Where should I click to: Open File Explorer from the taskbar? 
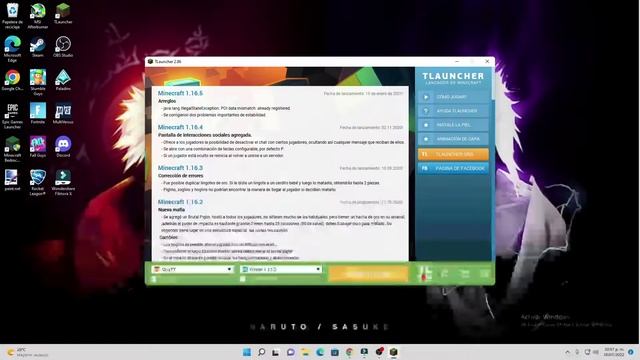(305, 352)
